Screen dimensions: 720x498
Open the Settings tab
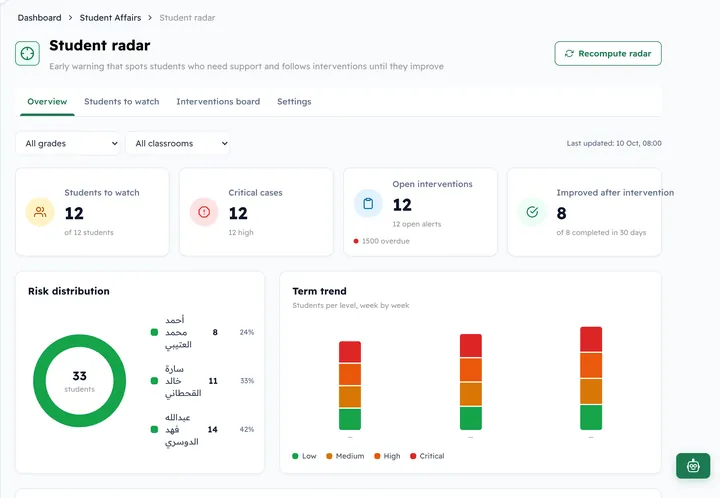click(294, 101)
